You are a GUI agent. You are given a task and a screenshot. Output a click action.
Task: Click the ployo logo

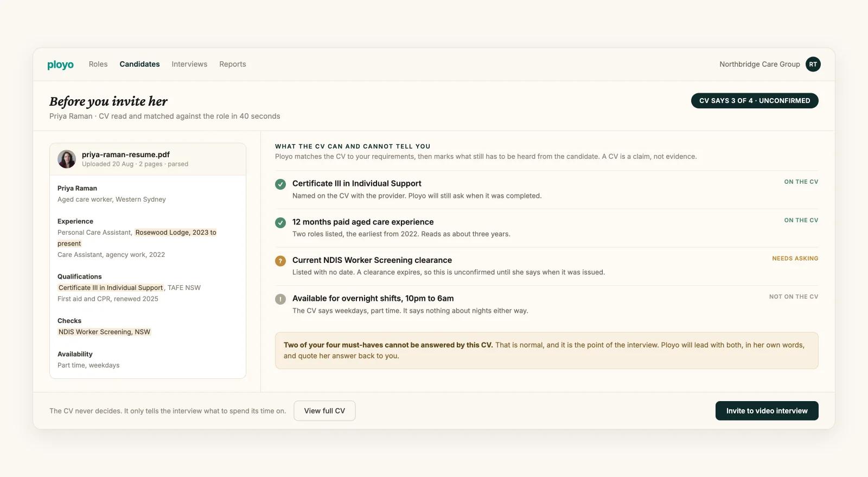pos(60,65)
